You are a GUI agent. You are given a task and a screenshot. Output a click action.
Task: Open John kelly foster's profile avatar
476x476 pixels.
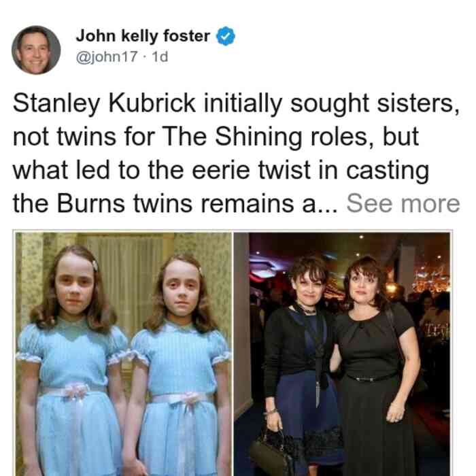click(x=36, y=50)
